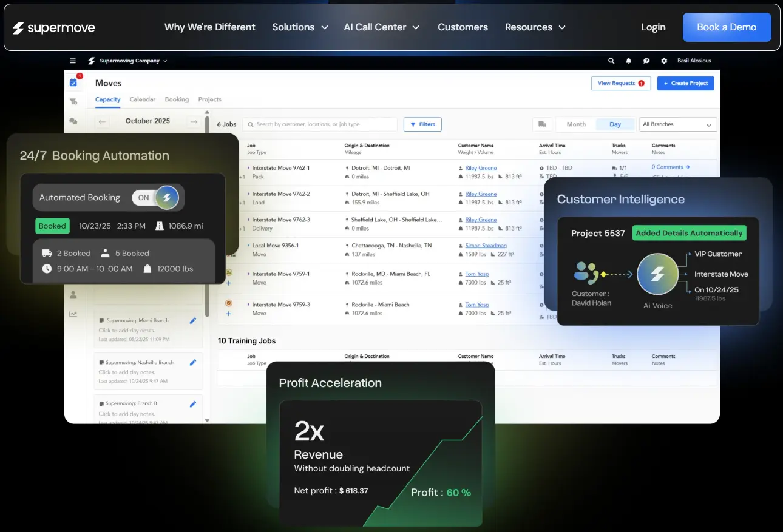783x532 pixels.
Task: Click the truck icon beside the Month/Day toggle
Action: pos(542,124)
